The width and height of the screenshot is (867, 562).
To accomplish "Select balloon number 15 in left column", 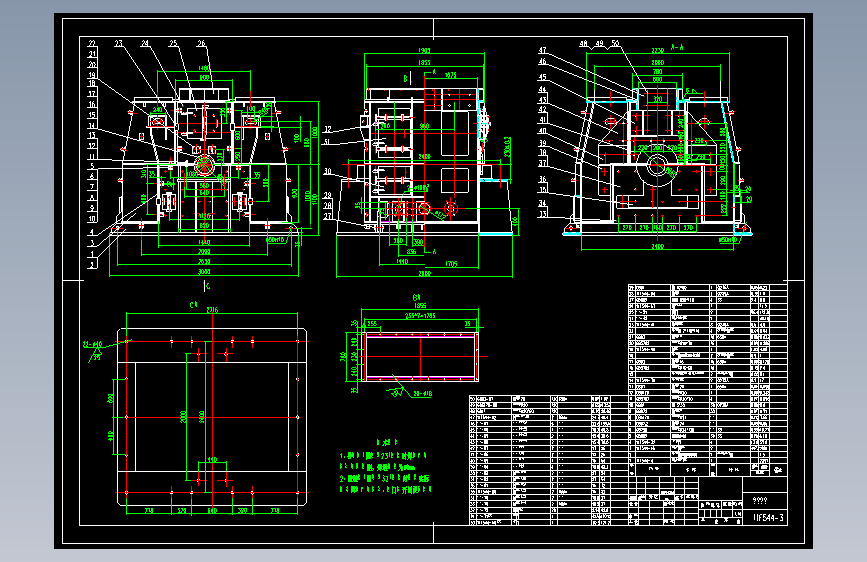I will [92, 115].
